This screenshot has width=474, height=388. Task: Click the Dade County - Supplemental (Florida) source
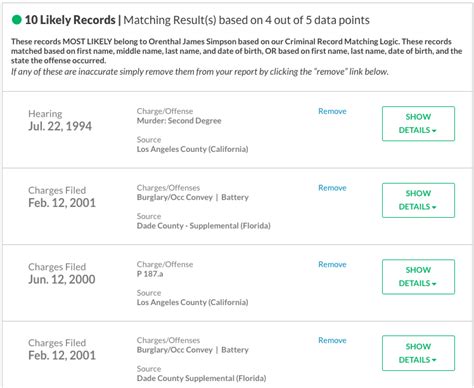203,226
